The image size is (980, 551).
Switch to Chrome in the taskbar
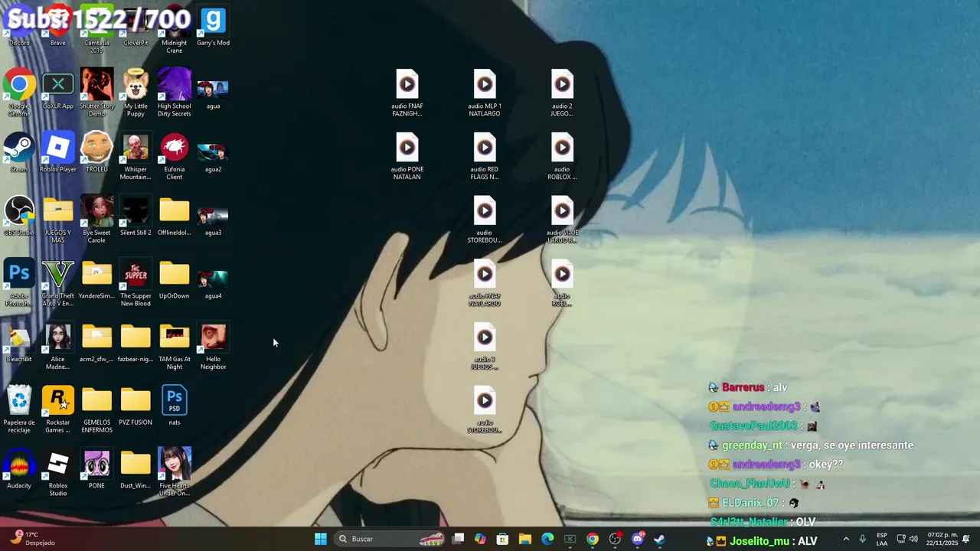(x=593, y=539)
